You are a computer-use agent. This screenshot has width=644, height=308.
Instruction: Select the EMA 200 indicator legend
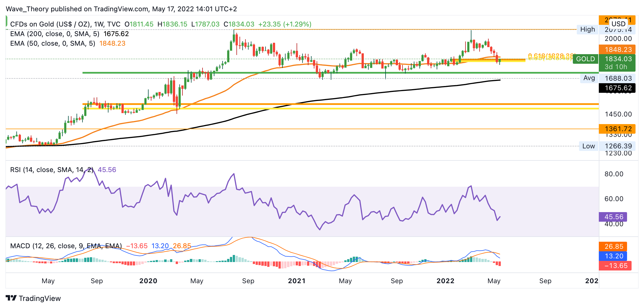click(x=55, y=34)
